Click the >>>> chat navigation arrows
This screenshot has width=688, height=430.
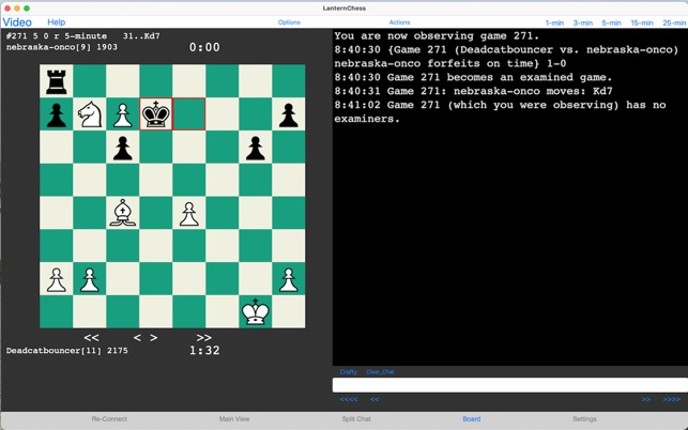tap(672, 399)
